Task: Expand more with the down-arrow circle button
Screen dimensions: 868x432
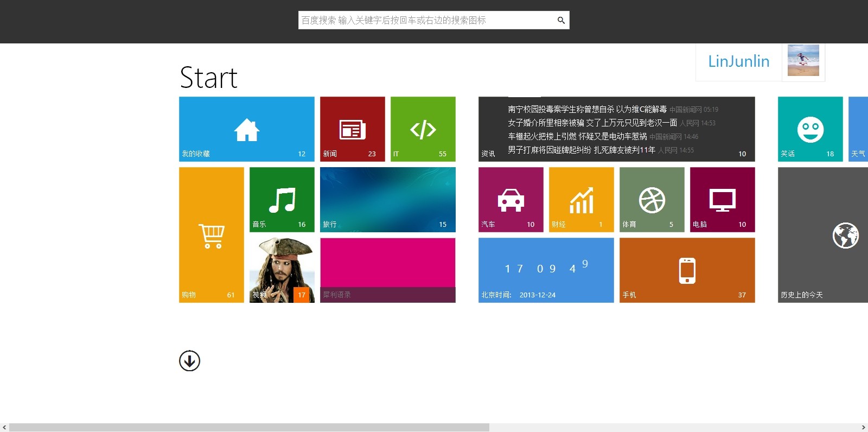Action: click(189, 361)
